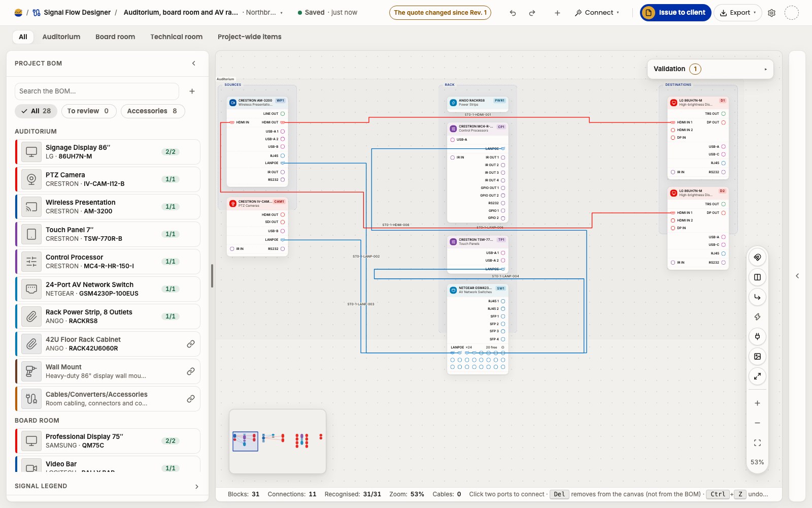Click the auto-route cable tool icon
Image resolution: width=812 pixels, height=508 pixels.
point(757,257)
